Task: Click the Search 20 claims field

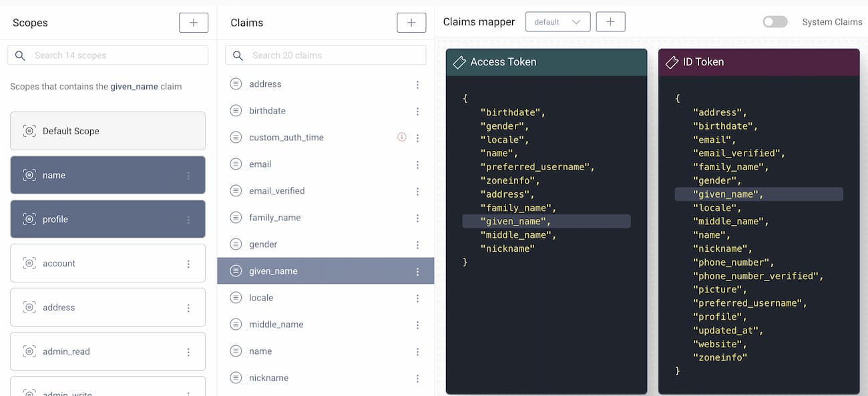Action: (x=331, y=55)
